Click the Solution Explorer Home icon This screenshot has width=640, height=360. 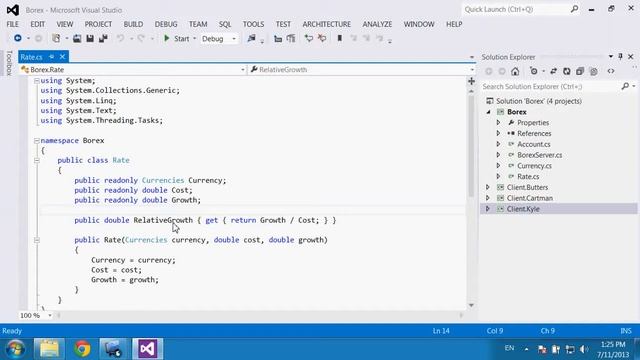tap(515, 71)
